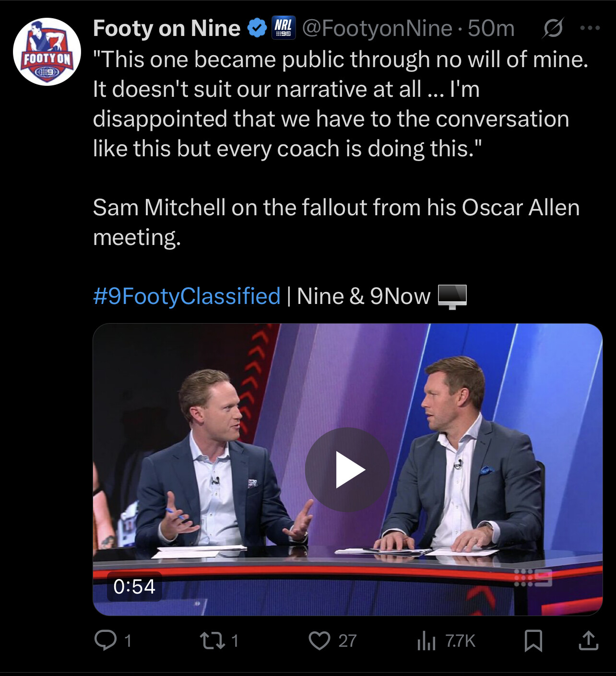This screenshot has width=616, height=676.
Task: Click the NRL affiliate badge icon
Action: (x=284, y=28)
